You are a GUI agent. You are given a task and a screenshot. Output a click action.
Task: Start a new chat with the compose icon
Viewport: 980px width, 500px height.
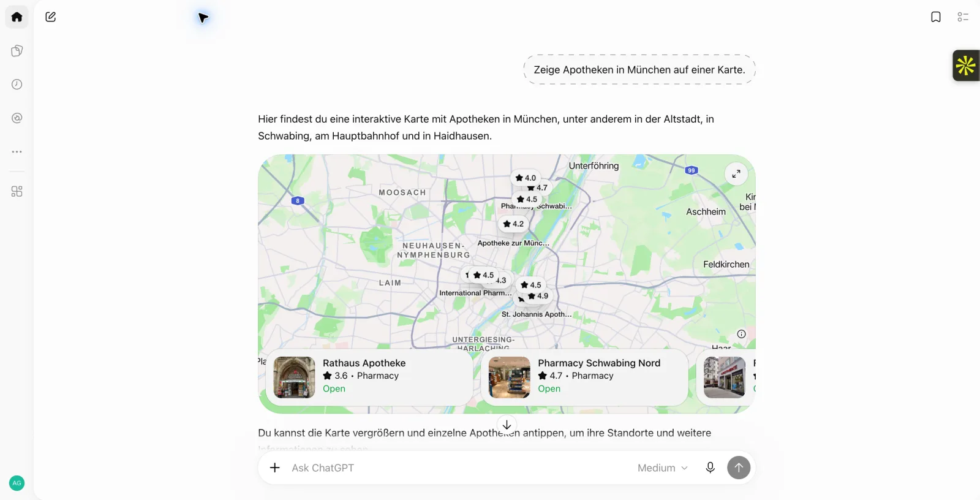click(51, 17)
